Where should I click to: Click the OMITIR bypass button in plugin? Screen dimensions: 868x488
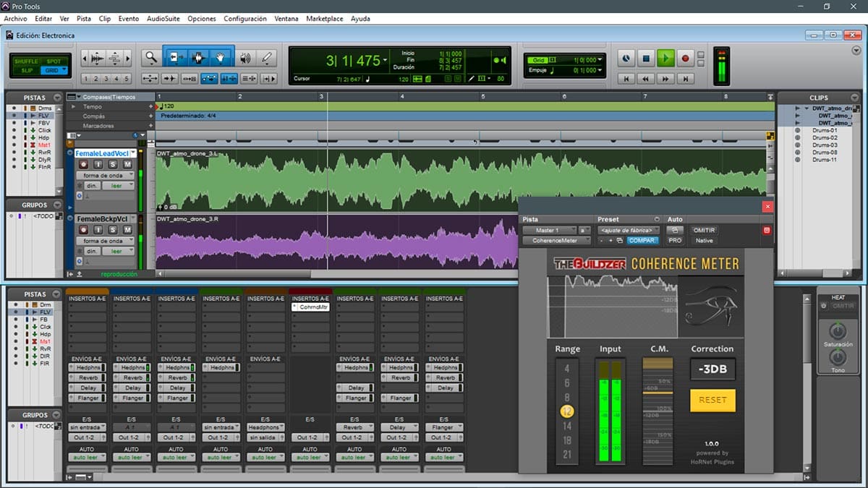(704, 230)
